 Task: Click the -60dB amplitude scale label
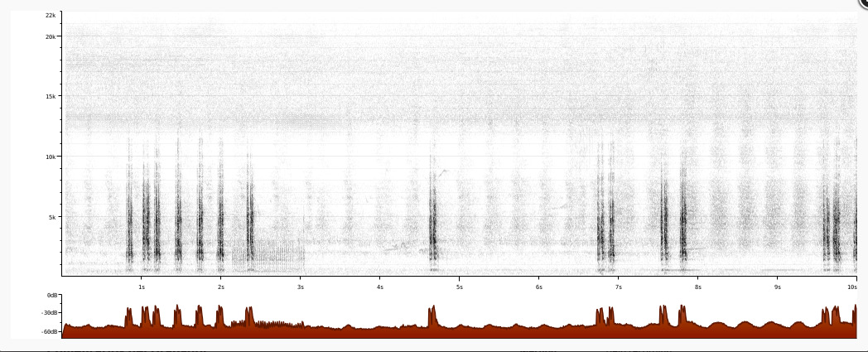[x=49, y=331]
